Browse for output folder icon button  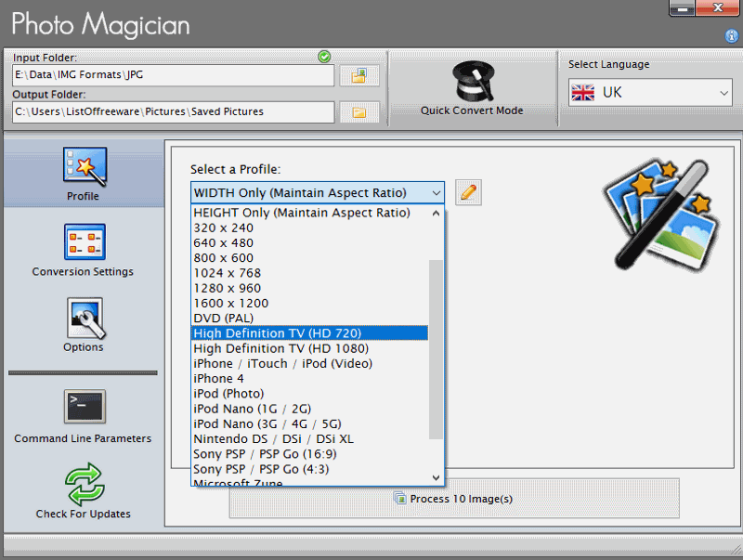(359, 112)
